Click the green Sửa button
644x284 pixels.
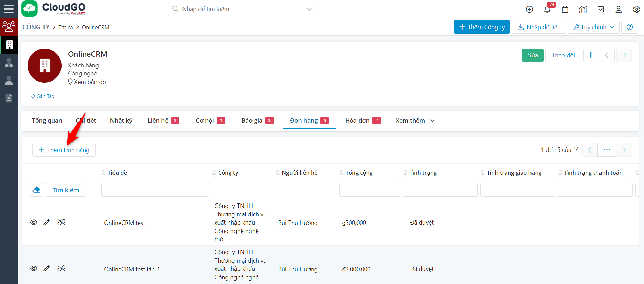click(x=533, y=55)
